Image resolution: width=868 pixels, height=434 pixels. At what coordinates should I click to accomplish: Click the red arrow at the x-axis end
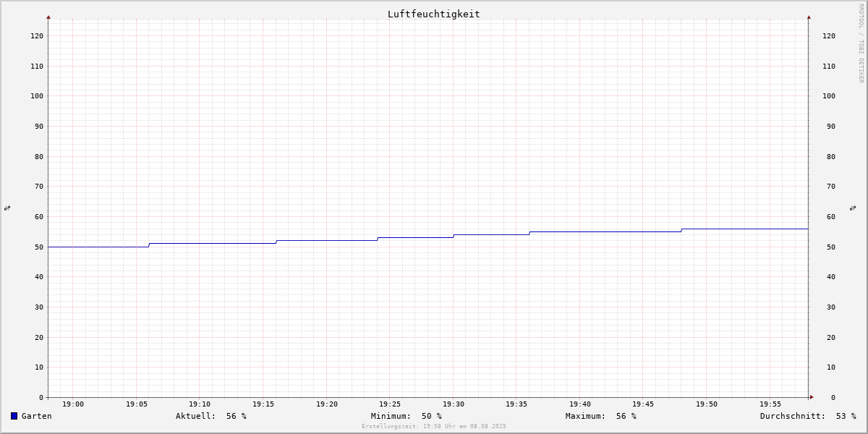pos(812,397)
